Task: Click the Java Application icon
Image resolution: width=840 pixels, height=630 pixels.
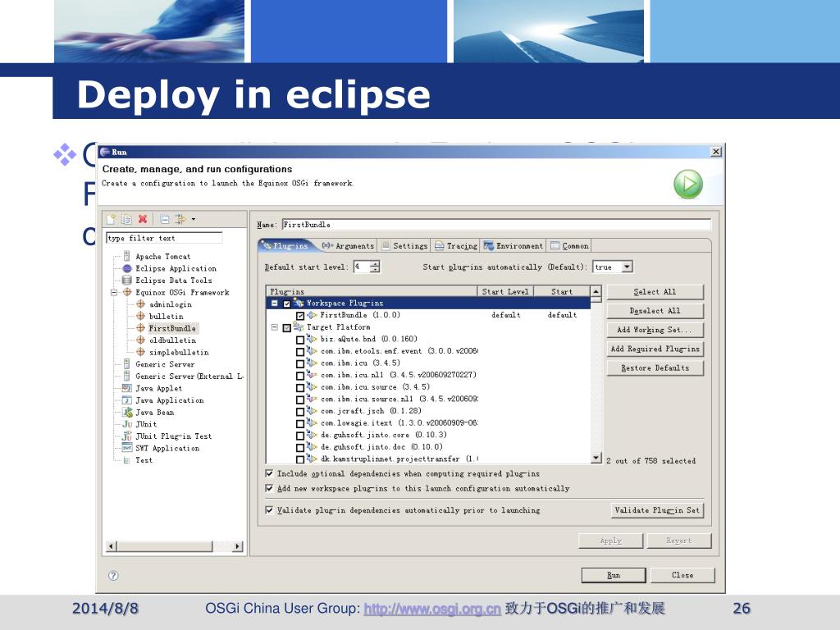Action: tap(127, 400)
